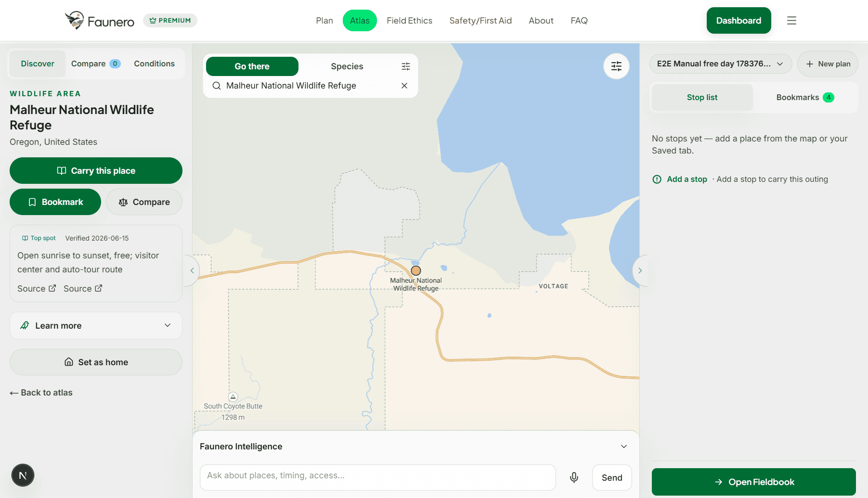The height and width of the screenshot is (498, 868).
Task: Click the Add a stop alert icon
Action: [657, 179]
